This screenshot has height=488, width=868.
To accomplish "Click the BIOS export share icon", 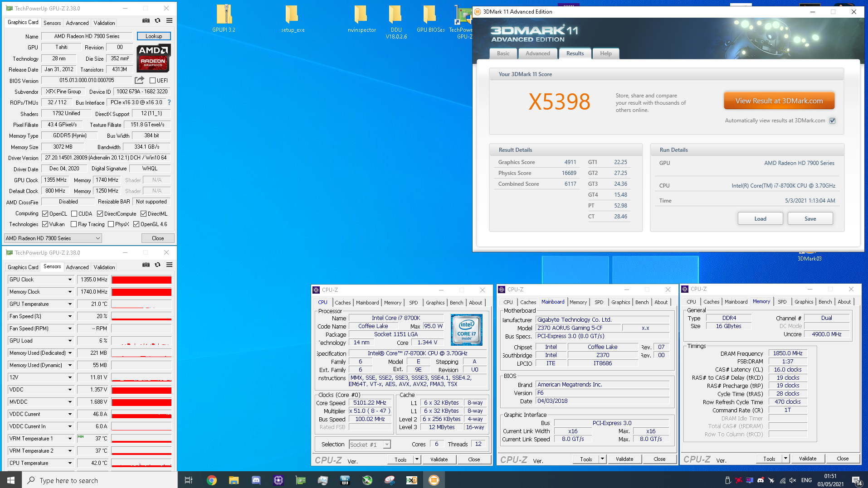I will (139, 80).
